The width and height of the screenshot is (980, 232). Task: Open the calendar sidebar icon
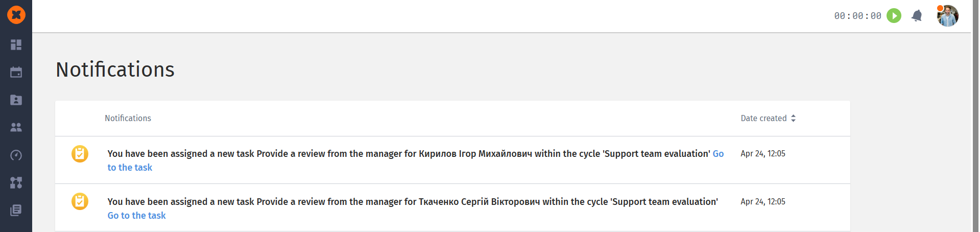click(x=16, y=72)
